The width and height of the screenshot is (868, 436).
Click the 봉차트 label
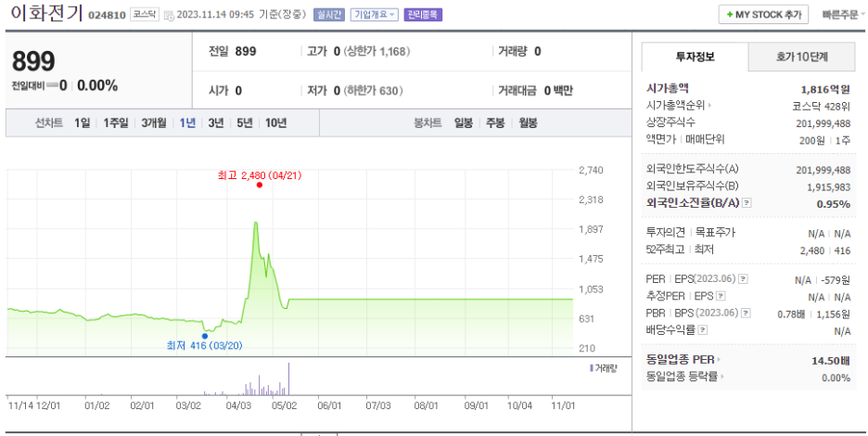click(x=428, y=123)
